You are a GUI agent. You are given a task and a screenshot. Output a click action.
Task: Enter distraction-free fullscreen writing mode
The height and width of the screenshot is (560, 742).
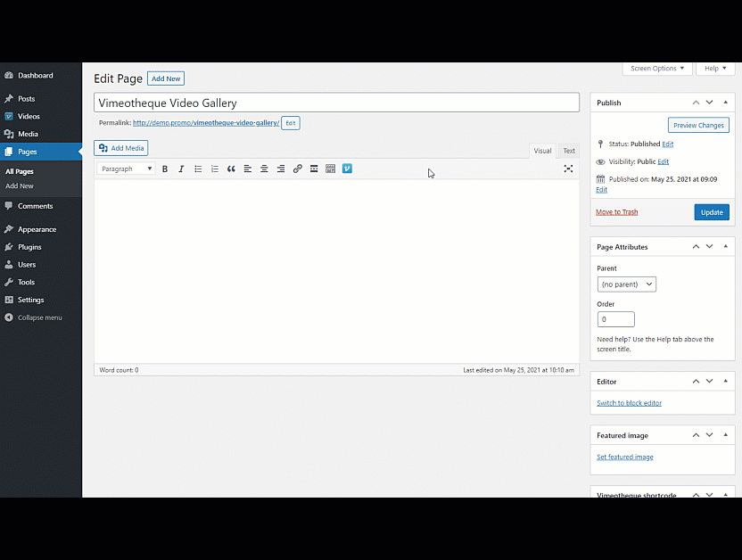(568, 169)
